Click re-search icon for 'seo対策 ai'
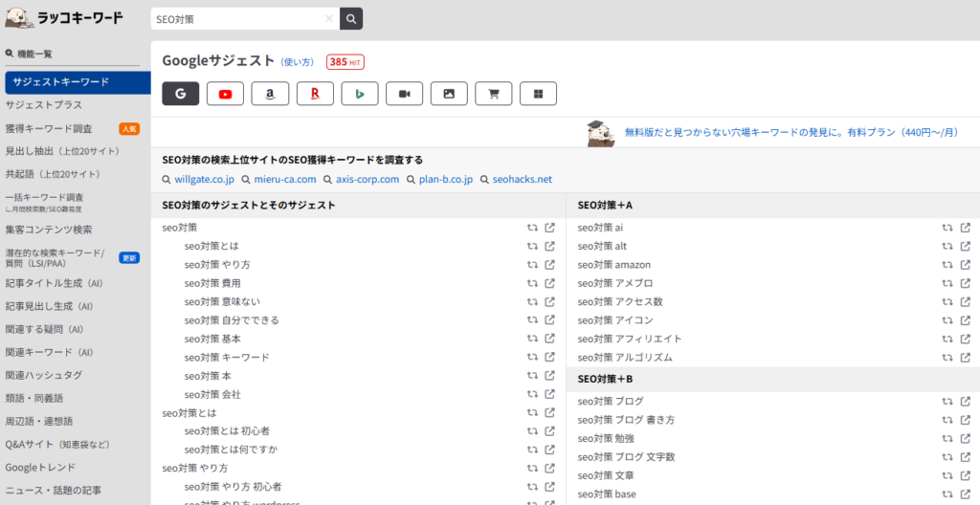 click(x=948, y=228)
